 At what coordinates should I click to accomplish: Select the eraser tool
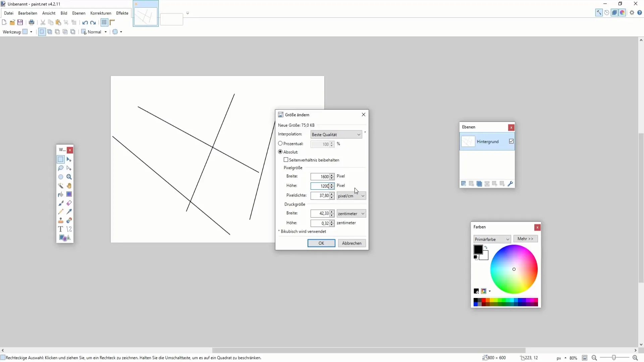pyautogui.click(x=69, y=203)
